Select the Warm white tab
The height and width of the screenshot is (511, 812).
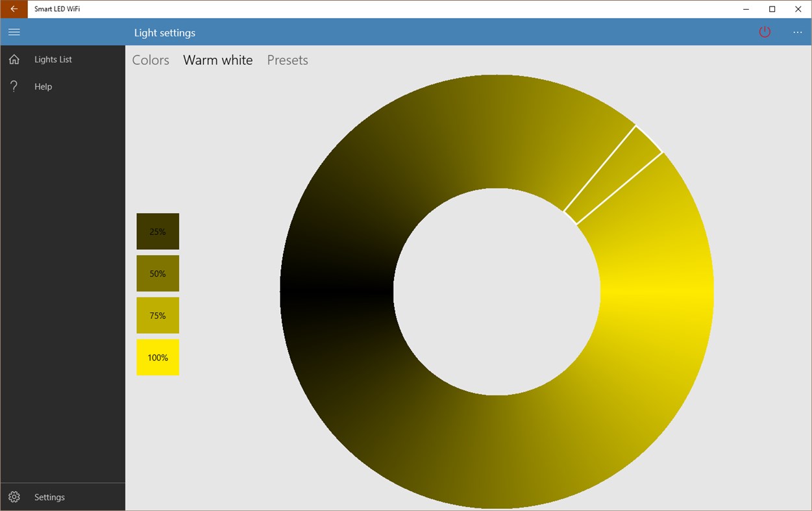[x=218, y=60]
